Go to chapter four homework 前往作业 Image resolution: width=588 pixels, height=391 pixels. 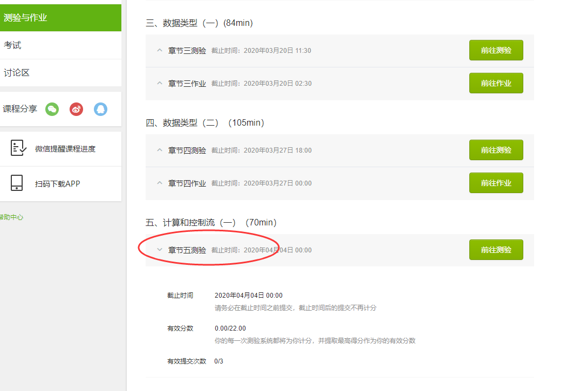(x=496, y=183)
